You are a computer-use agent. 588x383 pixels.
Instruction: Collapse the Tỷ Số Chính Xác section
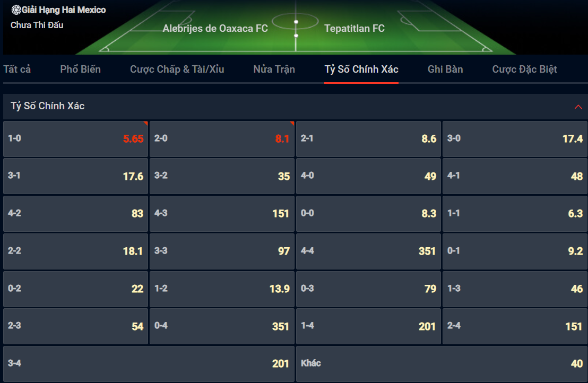[x=578, y=107]
